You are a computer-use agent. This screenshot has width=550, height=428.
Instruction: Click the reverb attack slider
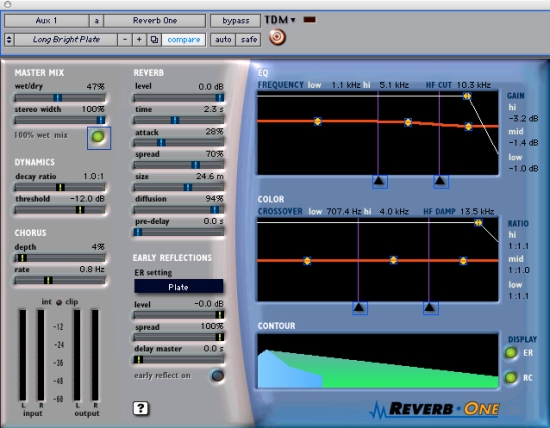click(x=179, y=142)
